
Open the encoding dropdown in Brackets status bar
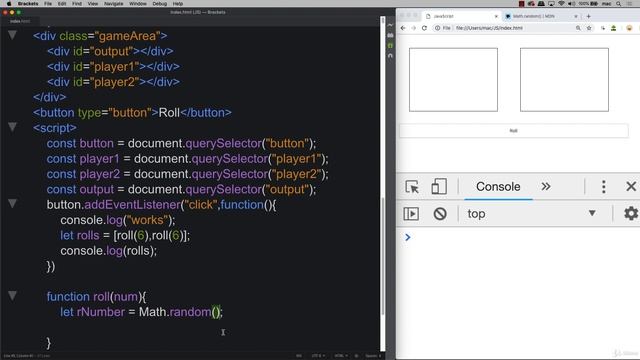coord(318,356)
